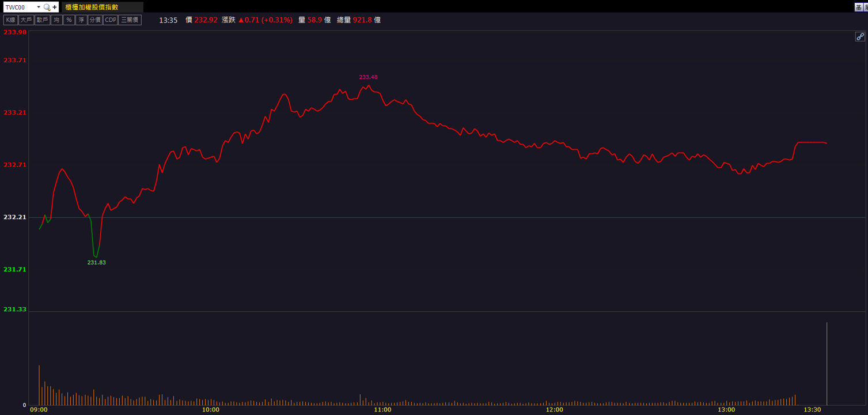Click the 浮 toolbar button
This screenshot has width=868, height=415.
[x=81, y=20]
